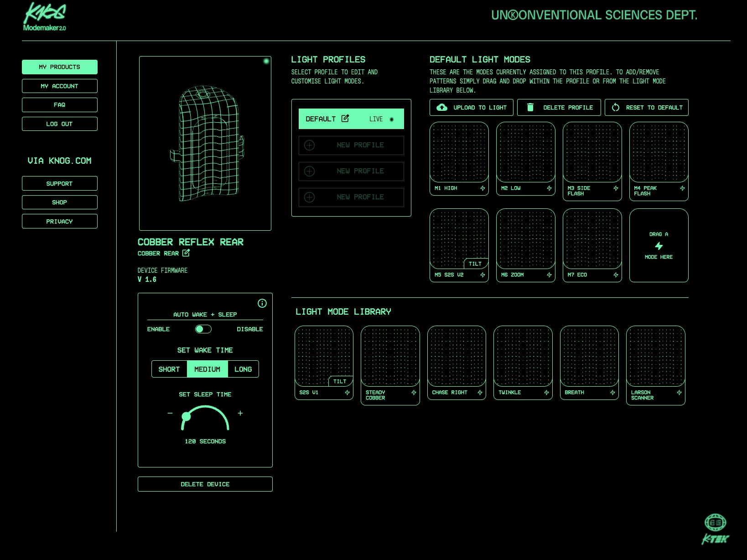Click the Knog Modemaker 2.0 logo
This screenshot has height=560, width=747.
45,17
